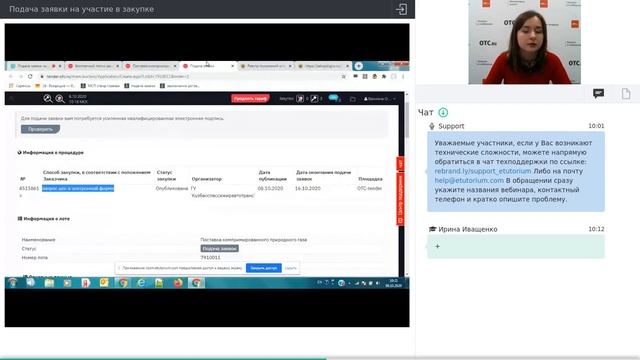This screenshot has width=640, height=360.
Task: Open the rebrand.ly/support_etutorium link
Action: [483, 171]
